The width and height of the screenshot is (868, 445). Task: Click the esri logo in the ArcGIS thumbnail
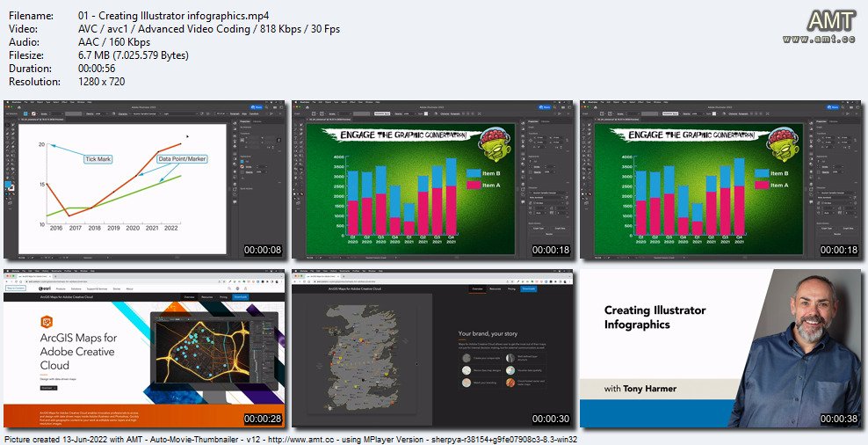click(45, 288)
